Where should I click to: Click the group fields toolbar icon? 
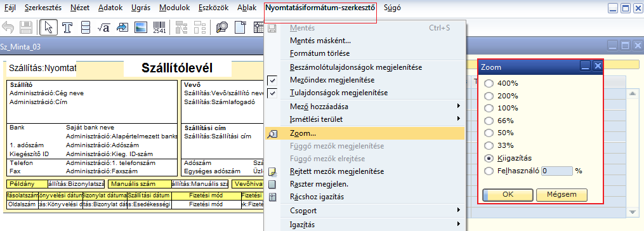(181, 28)
